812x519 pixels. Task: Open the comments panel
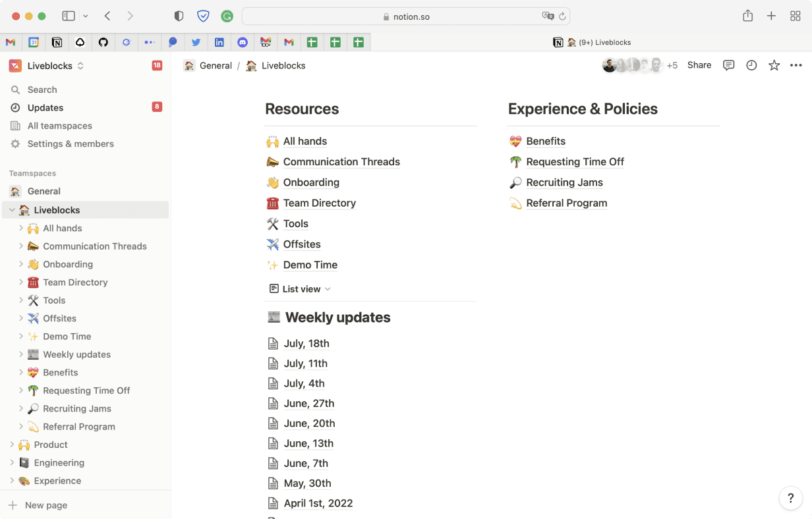[x=728, y=65]
